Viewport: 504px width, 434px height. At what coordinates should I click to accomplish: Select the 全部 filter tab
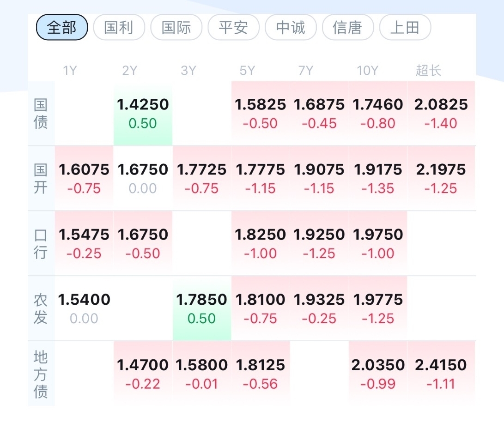[62, 28]
